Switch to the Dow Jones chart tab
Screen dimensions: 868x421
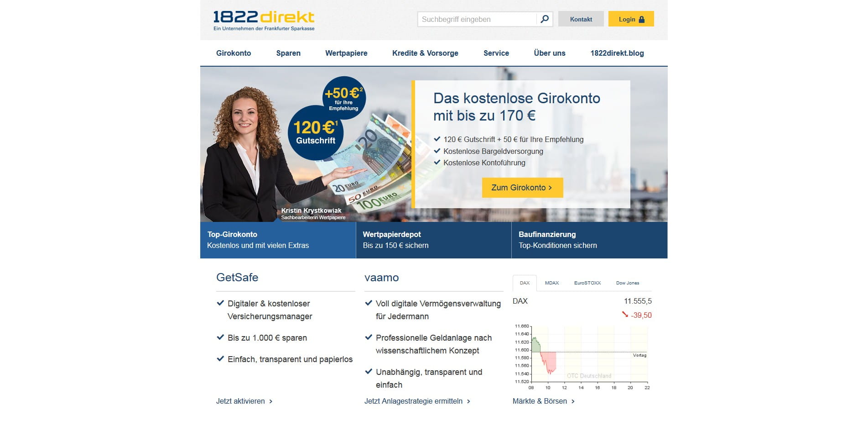pyautogui.click(x=628, y=283)
